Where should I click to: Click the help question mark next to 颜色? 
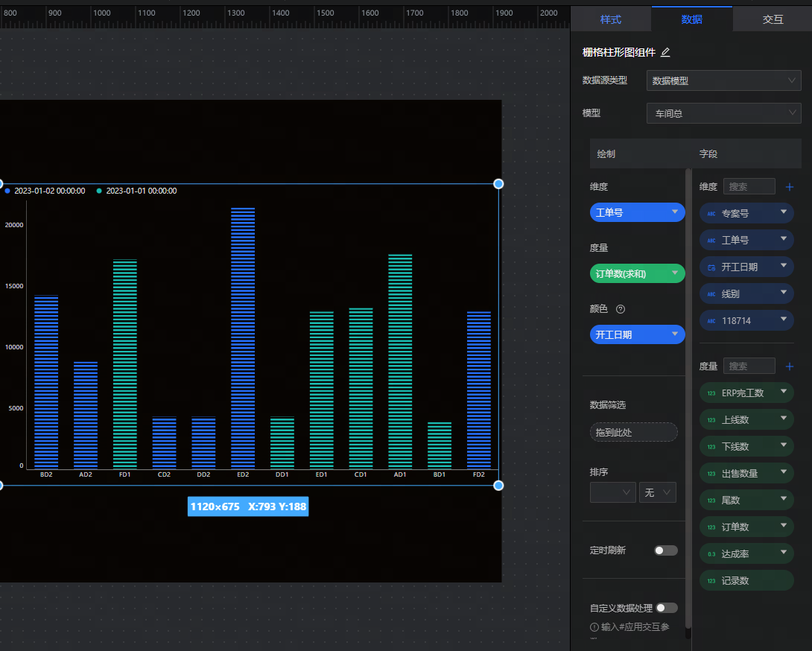coord(621,309)
